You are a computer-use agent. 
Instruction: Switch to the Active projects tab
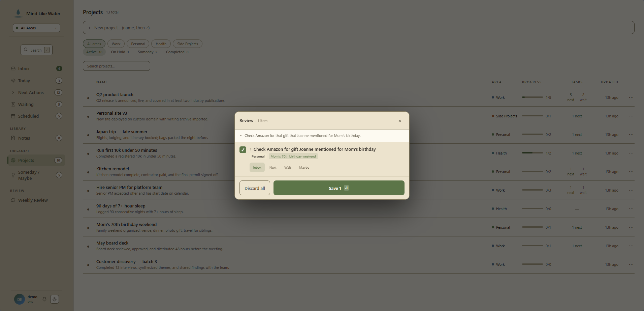click(94, 52)
